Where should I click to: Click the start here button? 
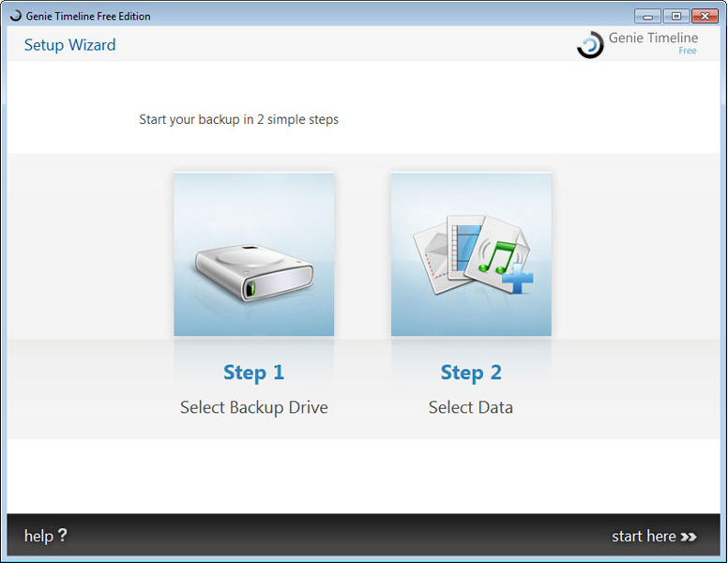[654, 536]
